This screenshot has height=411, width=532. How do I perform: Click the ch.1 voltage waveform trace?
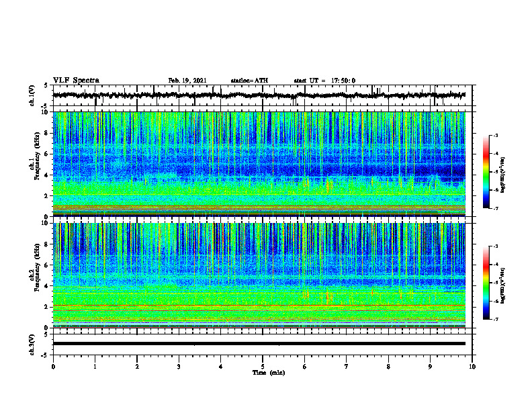tap(259, 95)
